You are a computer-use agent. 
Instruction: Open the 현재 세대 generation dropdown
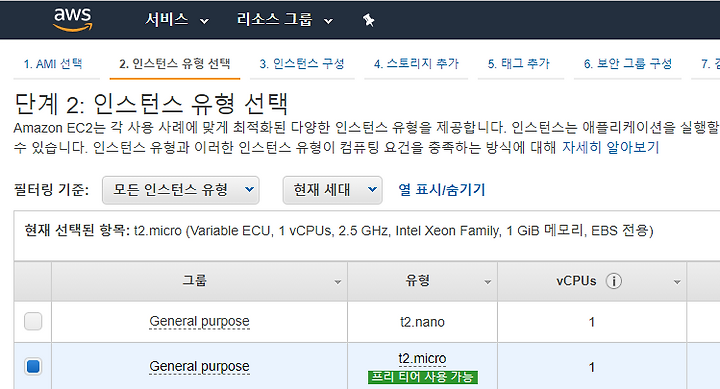(x=332, y=190)
